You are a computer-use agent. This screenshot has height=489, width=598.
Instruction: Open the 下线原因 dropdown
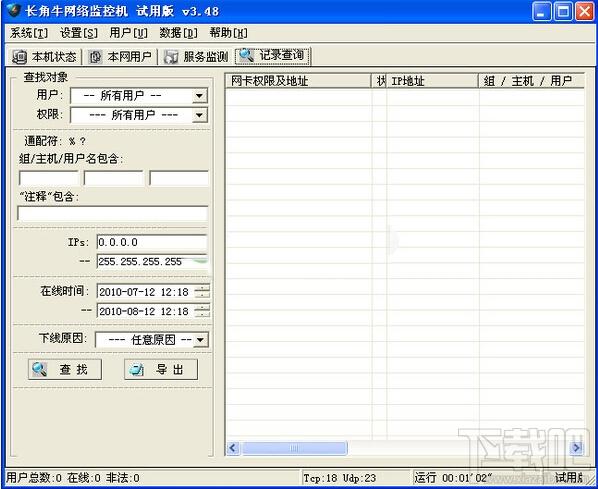pos(152,339)
